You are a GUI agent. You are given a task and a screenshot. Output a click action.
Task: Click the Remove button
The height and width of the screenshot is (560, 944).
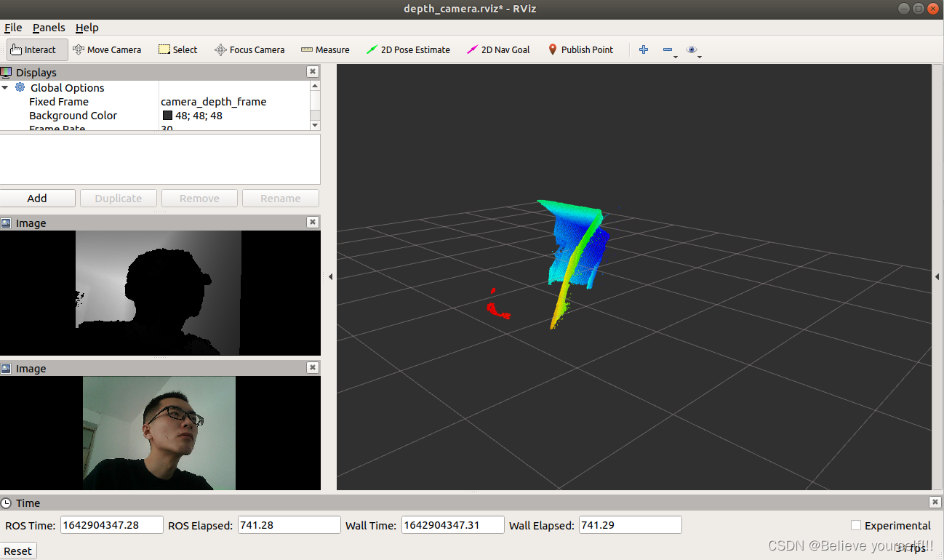coord(199,199)
